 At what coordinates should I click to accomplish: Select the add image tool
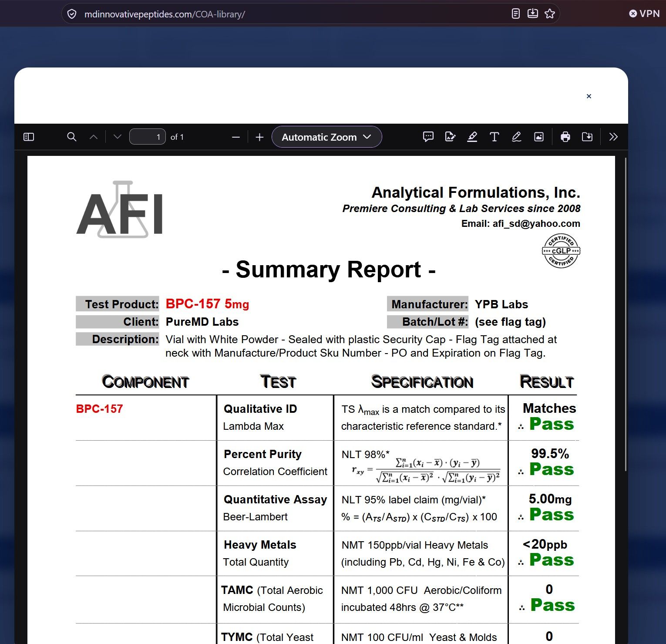[x=539, y=137]
